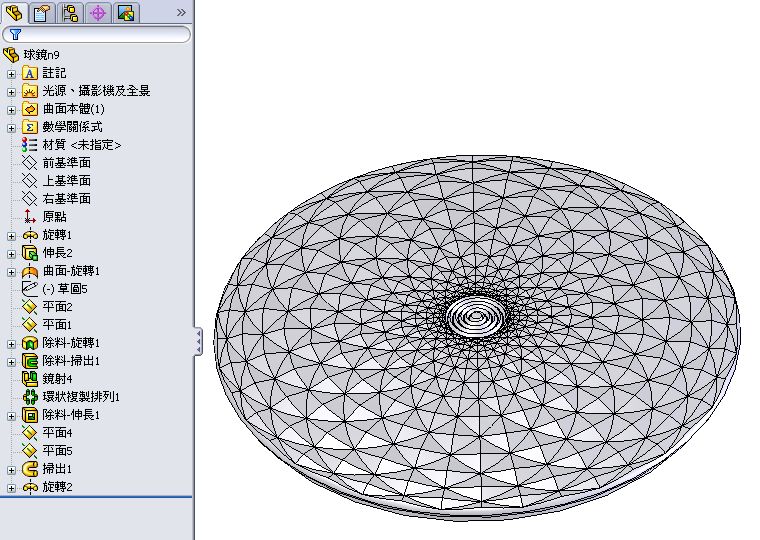
Task: Expand the 除料-伸長1 feature
Action: 11,416
